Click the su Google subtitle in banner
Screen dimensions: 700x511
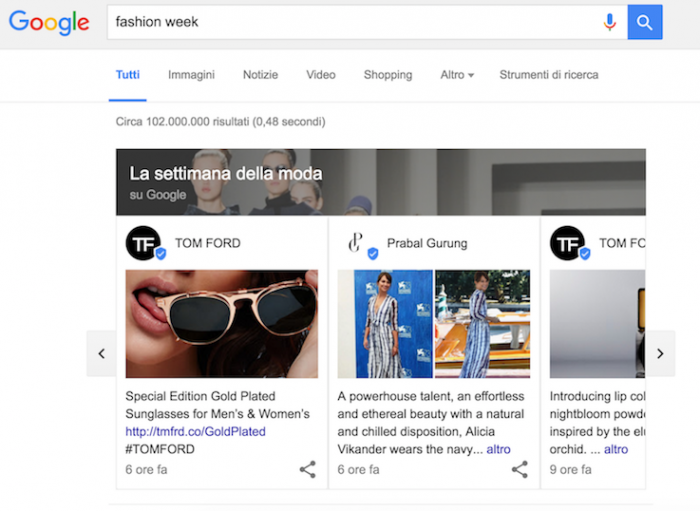(158, 195)
